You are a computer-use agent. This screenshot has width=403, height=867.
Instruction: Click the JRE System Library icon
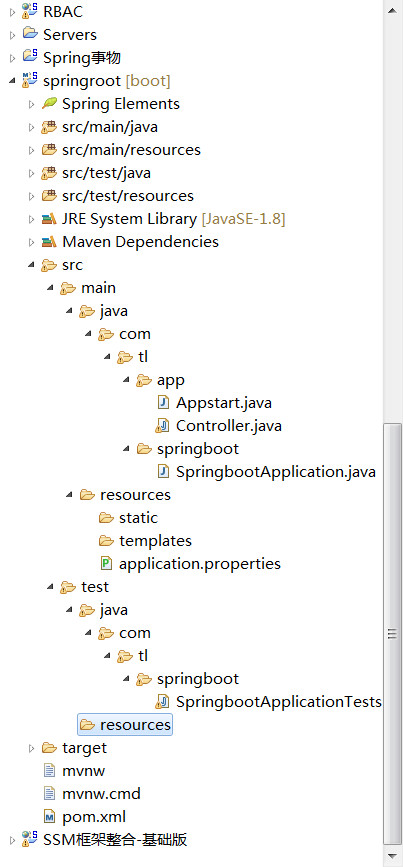point(50,219)
